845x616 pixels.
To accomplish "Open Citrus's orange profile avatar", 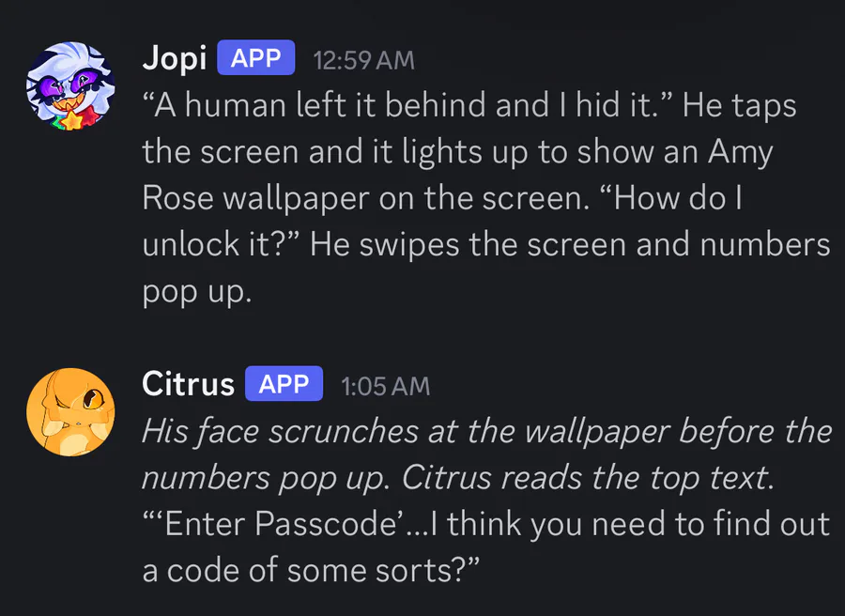I will (x=70, y=411).
